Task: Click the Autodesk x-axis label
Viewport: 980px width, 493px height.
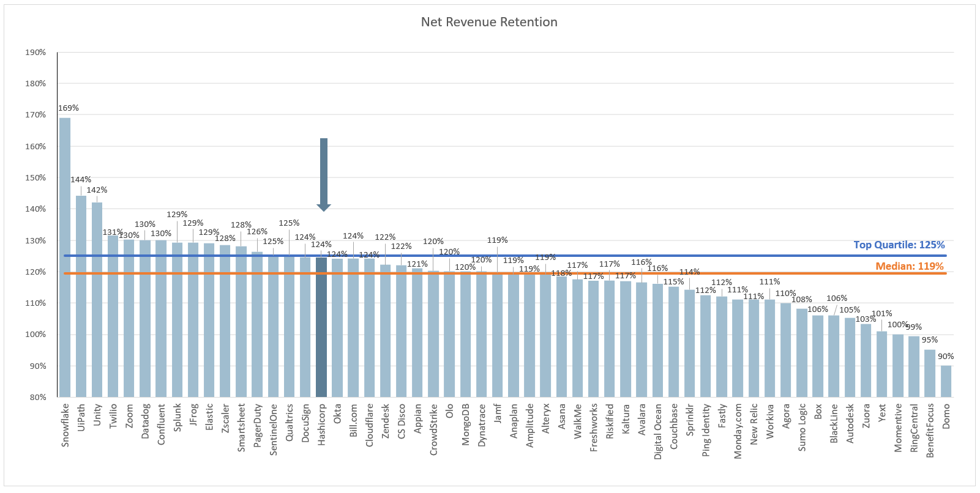Action: [x=850, y=423]
